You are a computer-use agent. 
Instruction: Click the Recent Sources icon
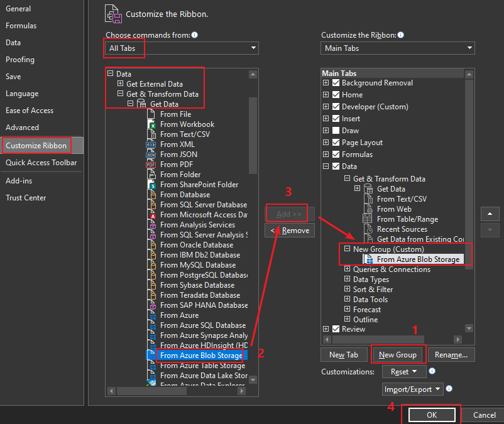pyautogui.click(x=368, y=229)
